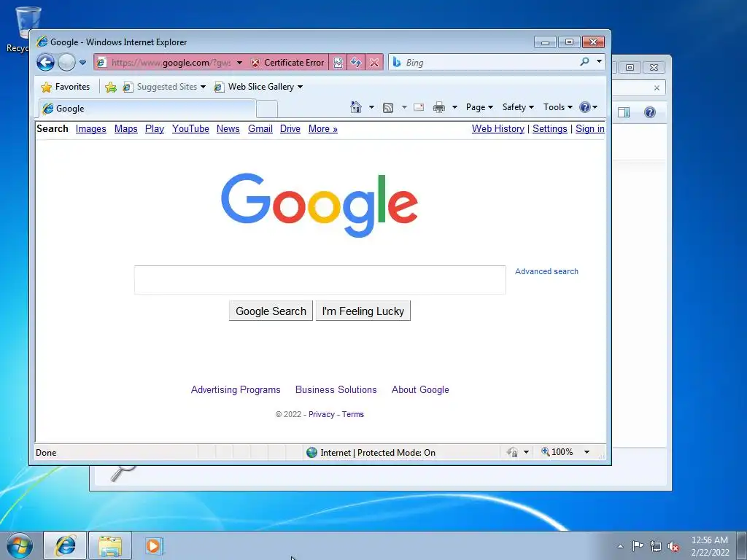Open the Privacy link
The image size is (747, 560).
pos(322,414)
